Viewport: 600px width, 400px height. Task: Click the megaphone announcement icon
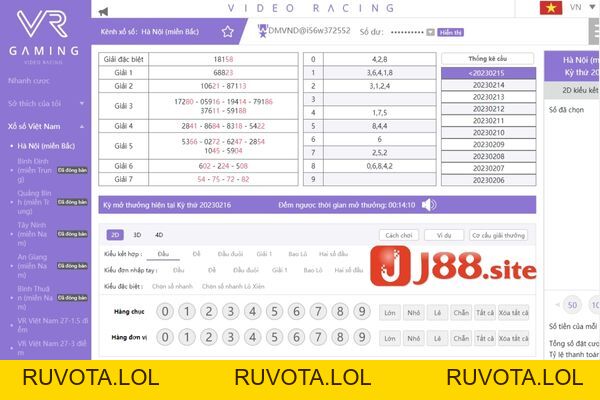[103, 11]
